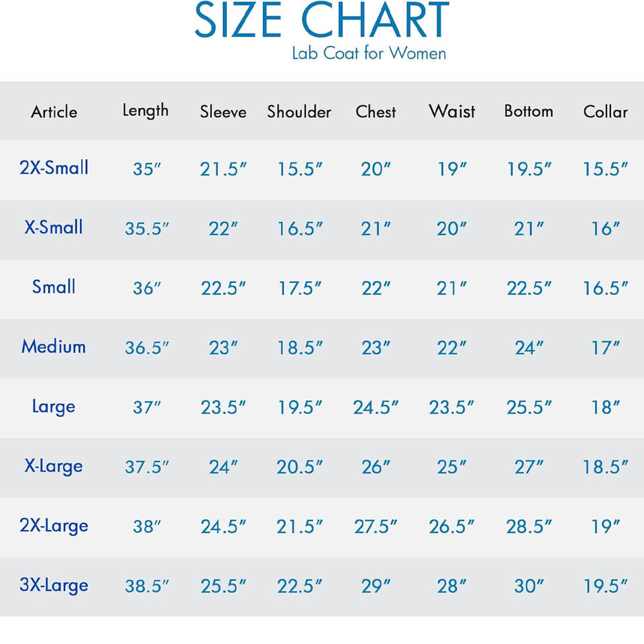The width and height of the screenshot is (644, 644).
Task: Click the Waist column header
Action: click(x=452, y=111)
